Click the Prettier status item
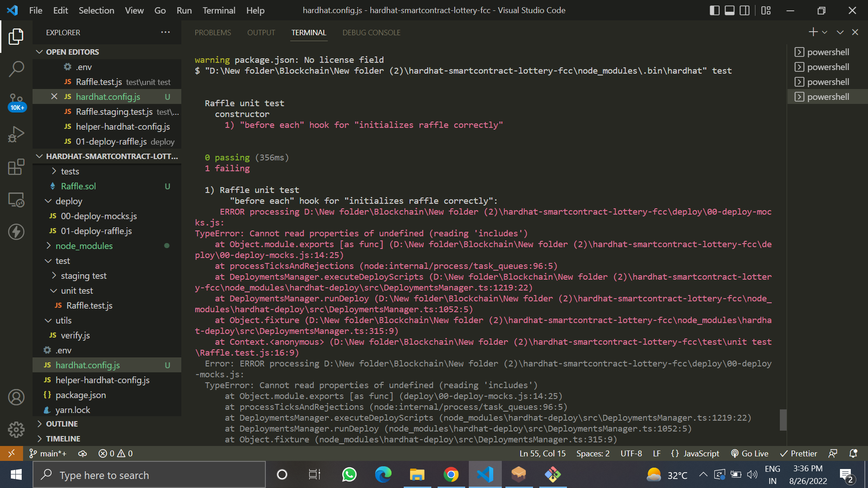868x488 pixels. (798, 453)
